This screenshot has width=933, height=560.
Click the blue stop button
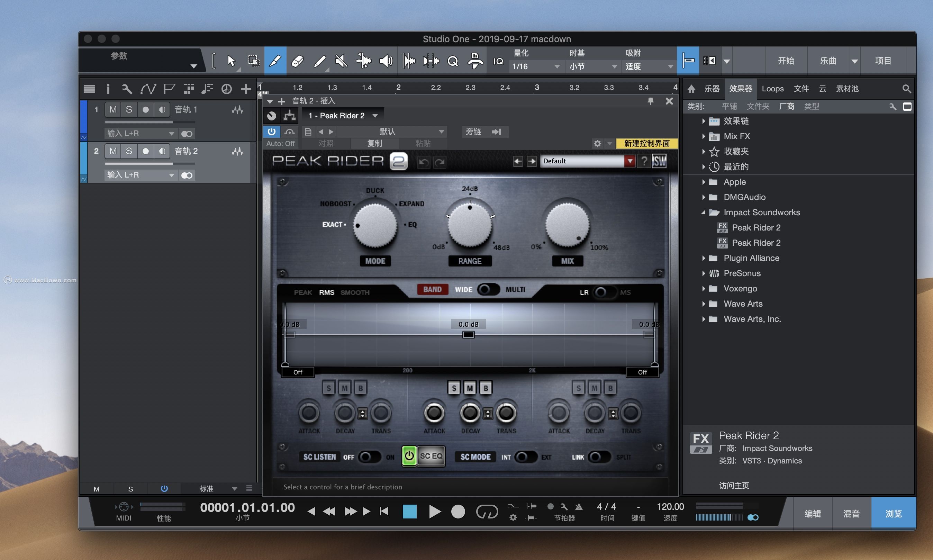tap(409, 512)
